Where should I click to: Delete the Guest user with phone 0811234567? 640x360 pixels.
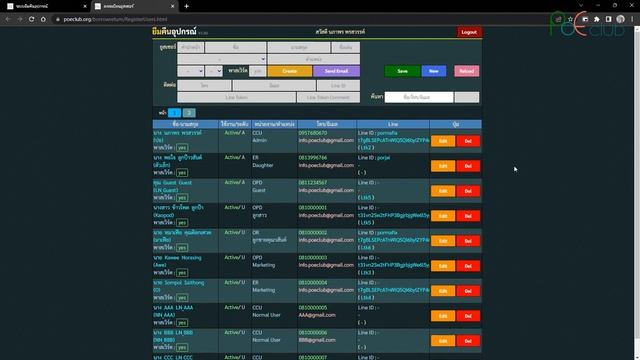(x=468, y=191)
